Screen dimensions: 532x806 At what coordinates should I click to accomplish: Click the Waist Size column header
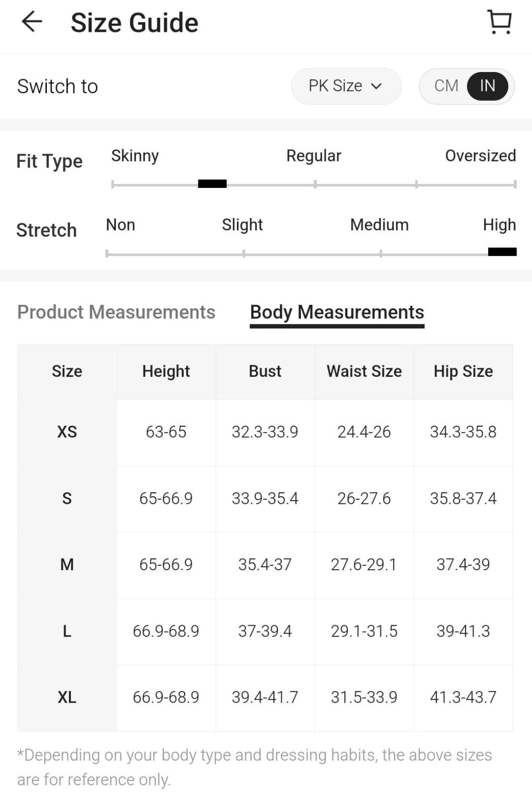pyautogui.click(x=364, y=372)
